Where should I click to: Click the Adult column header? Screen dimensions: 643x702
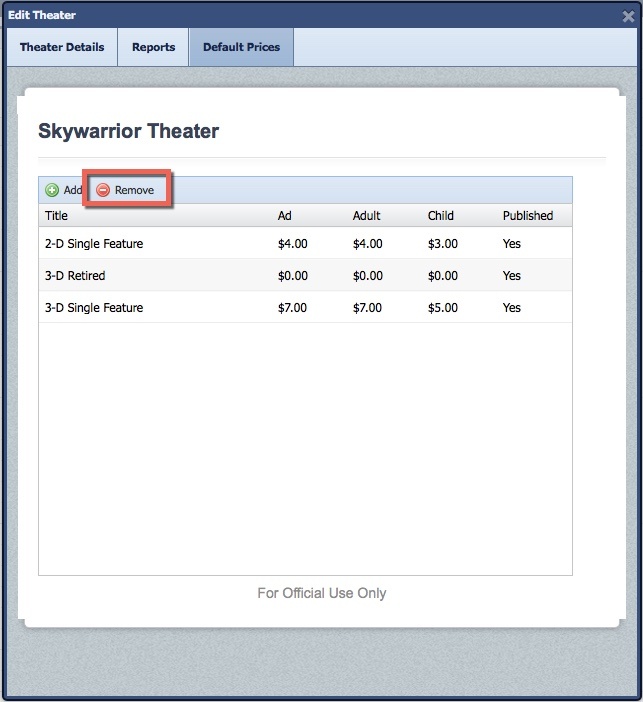tap(368, 216)
